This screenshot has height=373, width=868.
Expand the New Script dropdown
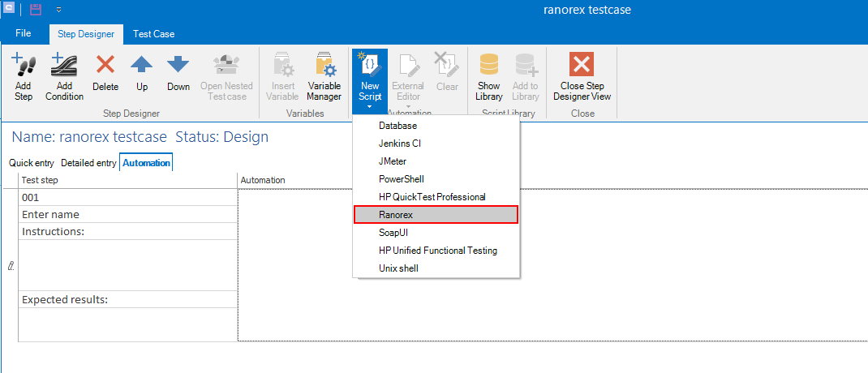[x=370, y=106]
